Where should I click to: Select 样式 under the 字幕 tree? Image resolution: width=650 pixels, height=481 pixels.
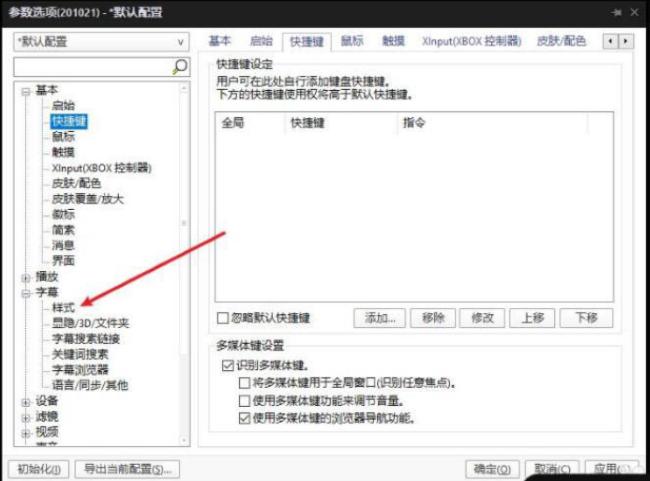tap(64, 308)
